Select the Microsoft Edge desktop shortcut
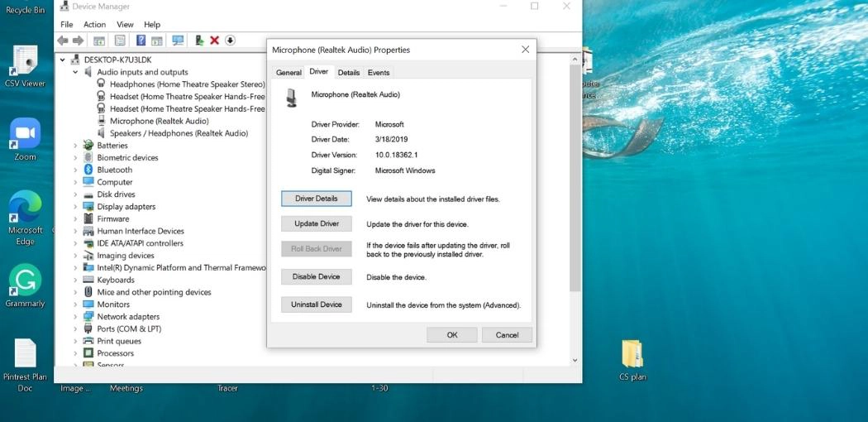 [x=25, y=218]
